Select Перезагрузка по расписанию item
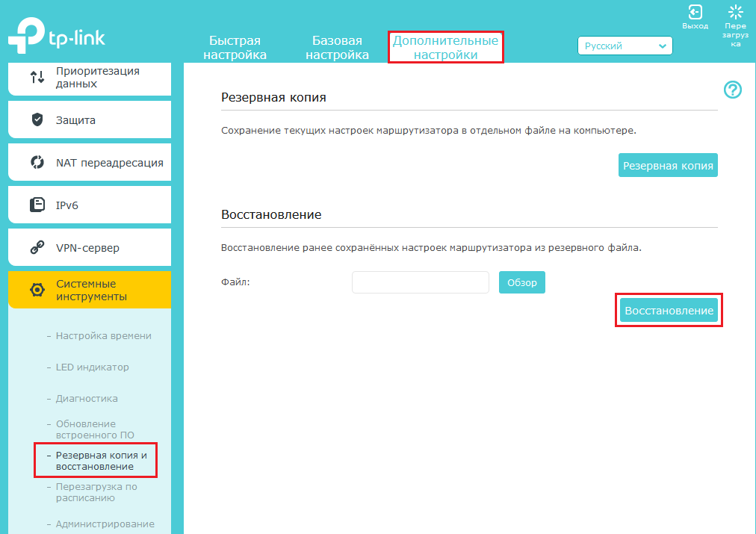Screen dimensions: 756x534 (x=96, y=491)
